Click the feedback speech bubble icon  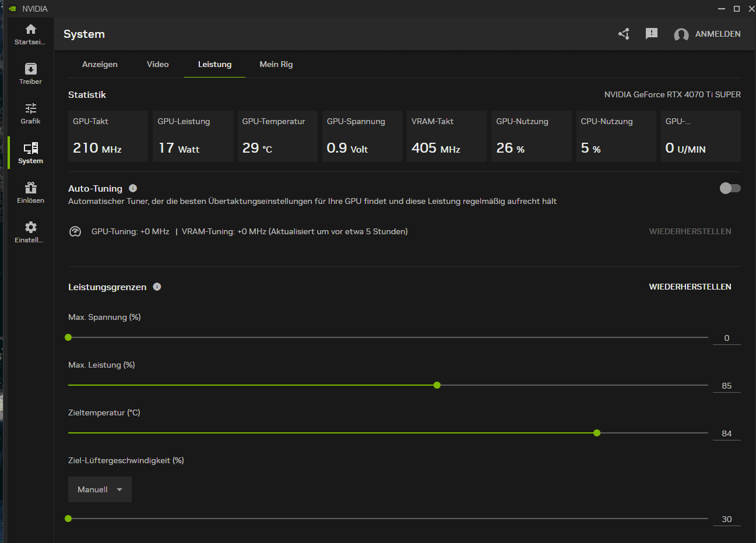pos(652,34)
